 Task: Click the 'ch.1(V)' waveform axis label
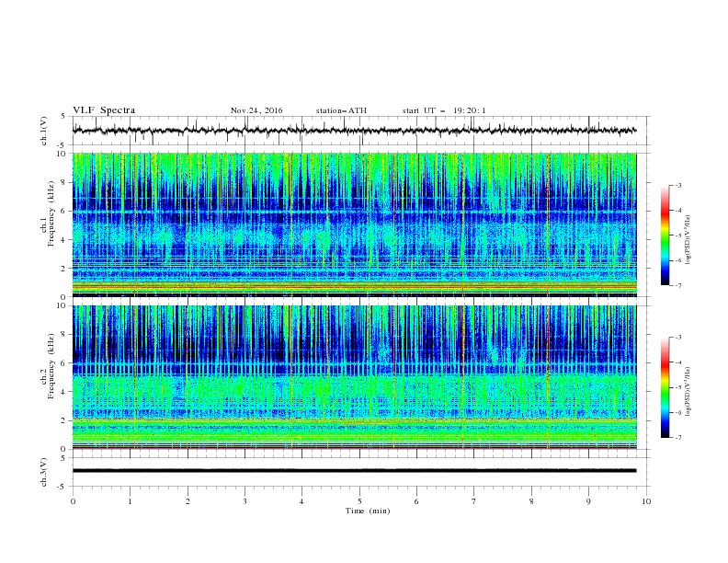click(x=44, y=131)
